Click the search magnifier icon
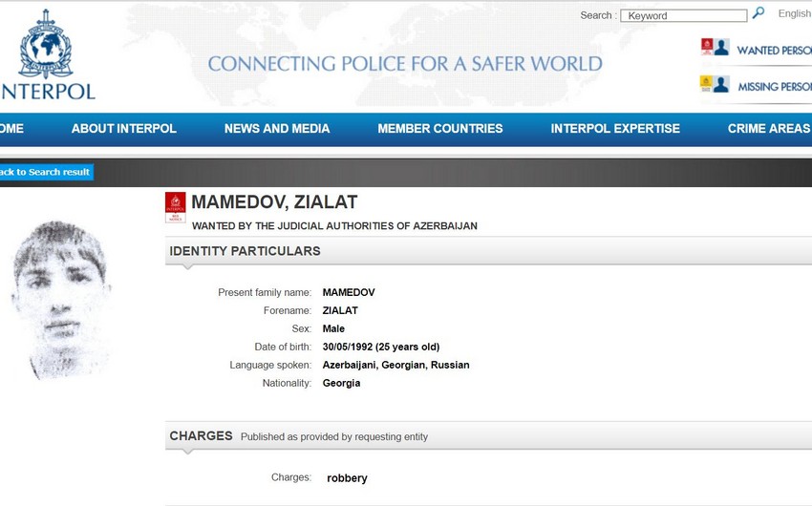812x506 pixels. [x=759, y=13]
